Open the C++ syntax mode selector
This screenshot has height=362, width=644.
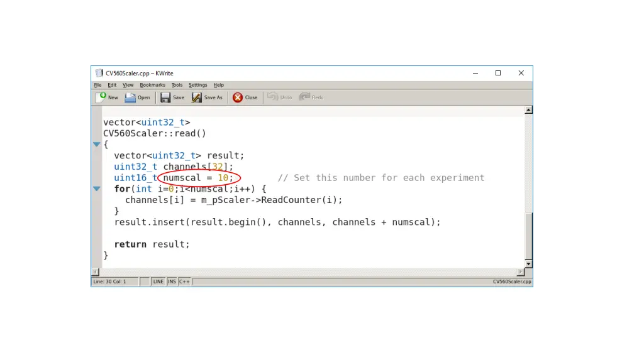(x=184, y=282)
